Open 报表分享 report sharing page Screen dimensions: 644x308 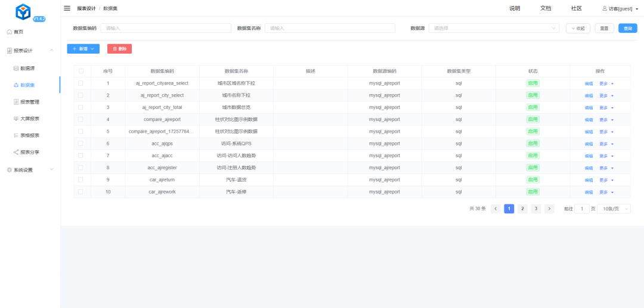point(30,152)
